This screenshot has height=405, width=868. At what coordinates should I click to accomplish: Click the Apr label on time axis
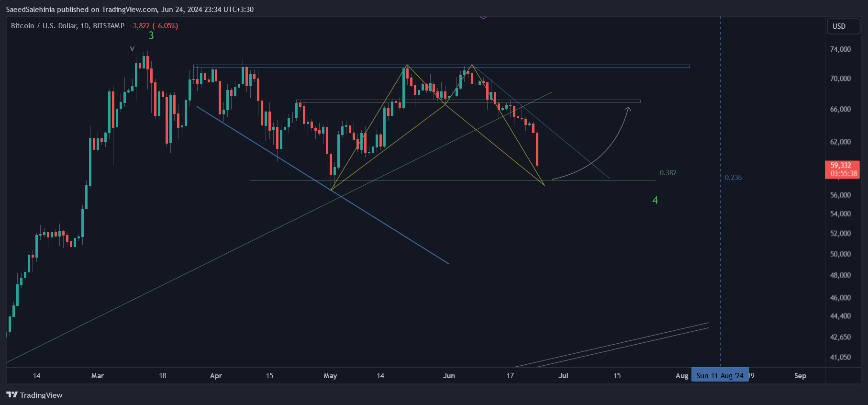pyautogui.click(x=216, y=376)
